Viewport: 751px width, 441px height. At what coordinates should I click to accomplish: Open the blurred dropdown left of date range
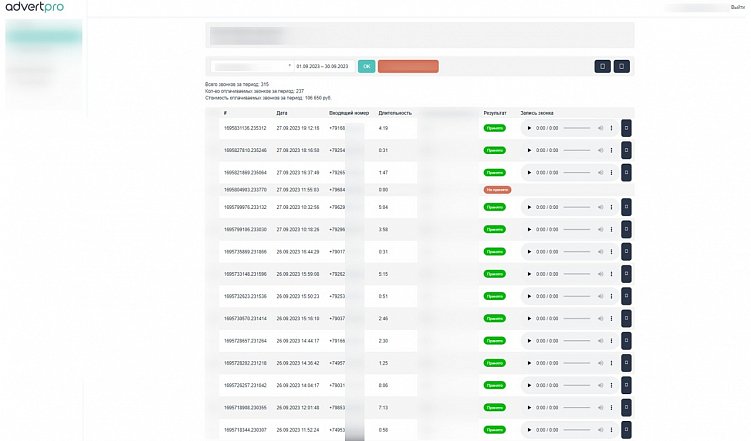pyautogui.click(x=251, y=67)
